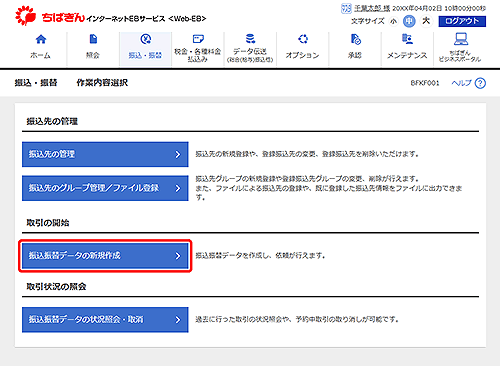500x366 pixels.
Task: Set text size to 大
Action: pos(426,21)
